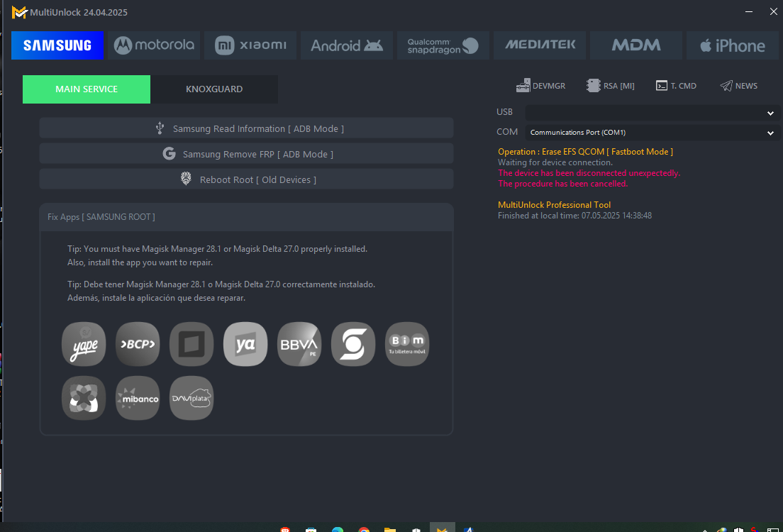Fix the BCP banking app
The height and width of the screenshot is (532, 783).
(x=138, y=344)
